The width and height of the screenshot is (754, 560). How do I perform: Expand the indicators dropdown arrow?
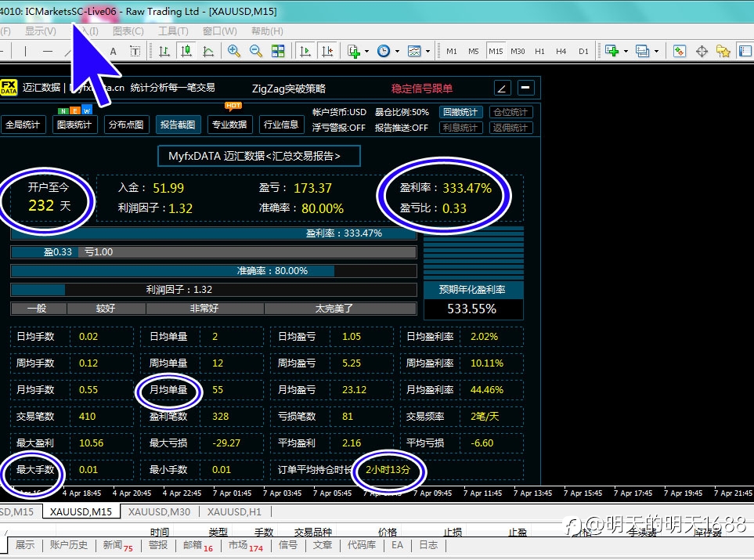(x=367, y=51)
